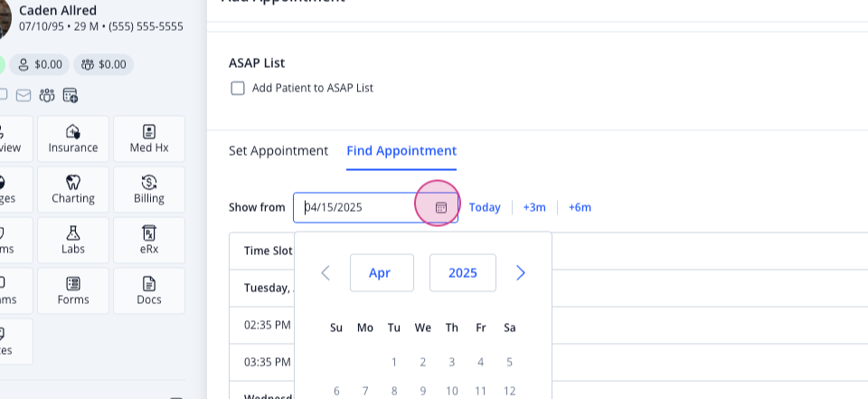Check Add Patient to ASAP List
Screen dimensions: 868x399
click(x=238, y=88)
